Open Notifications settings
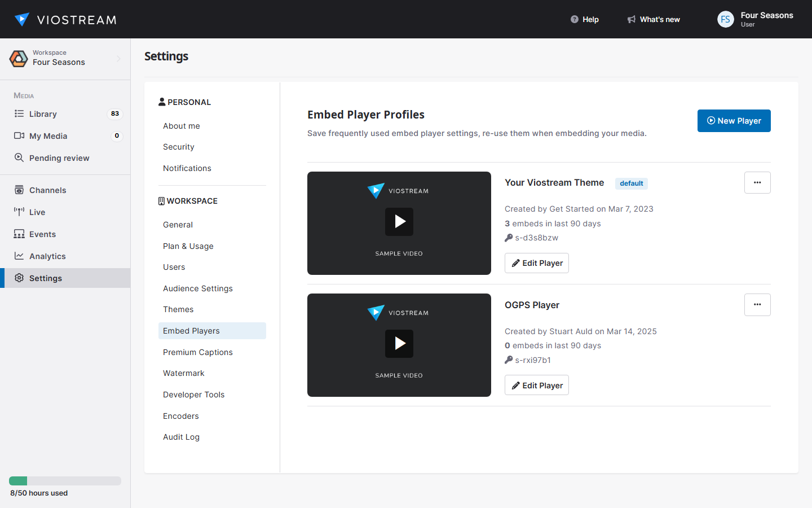Screen dimensions: 812x508 click(x=212, y=168)
